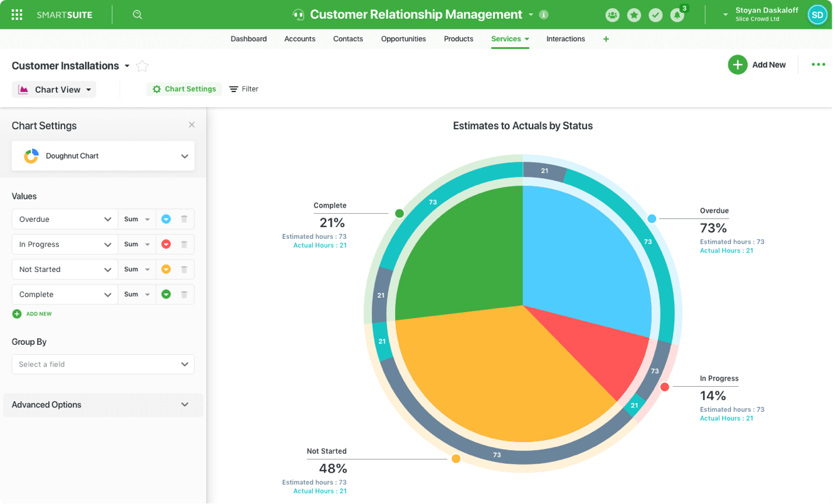Open the Doughnut Chart type dropdown
The image size is (833, 504).
tap(103, 156)
